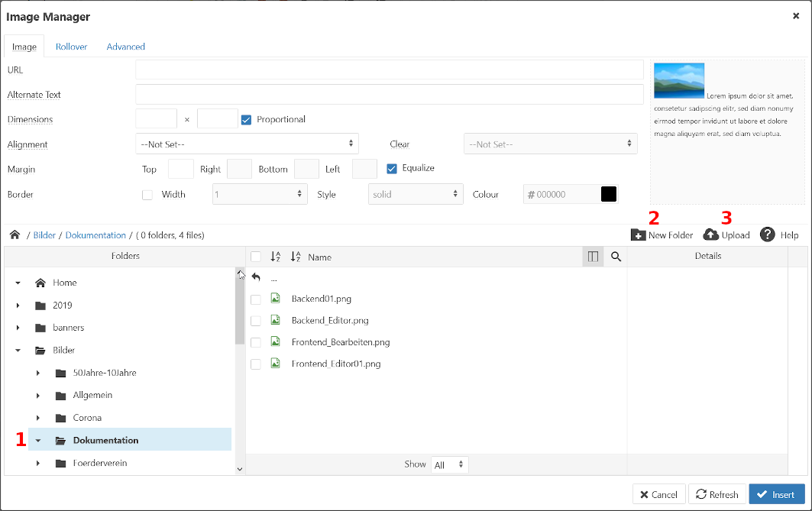Click the Cancel button
The height and width of the screenshot is (511, 812).
658,494
